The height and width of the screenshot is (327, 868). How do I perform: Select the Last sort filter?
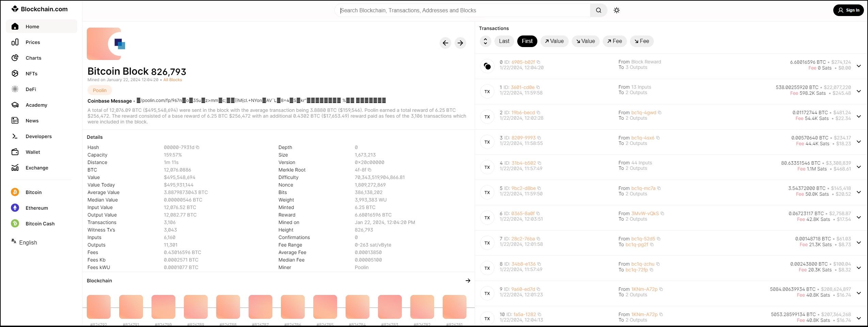click(504, 41)
